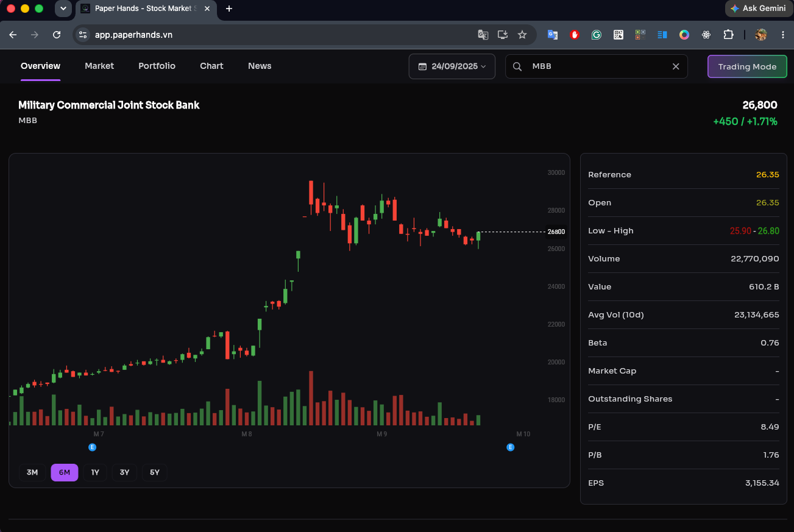
Task: Switch to the Overview tab
Action: tap(40, 66)
